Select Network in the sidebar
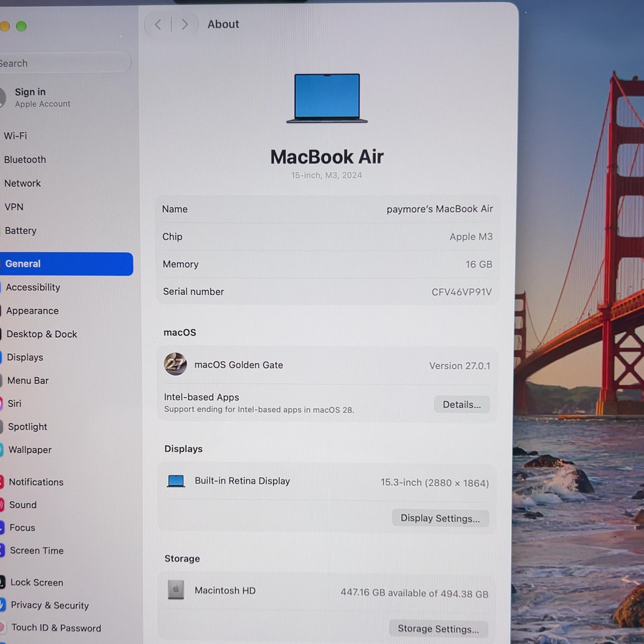Screen dimensions: 644x644 coord(23,183)
